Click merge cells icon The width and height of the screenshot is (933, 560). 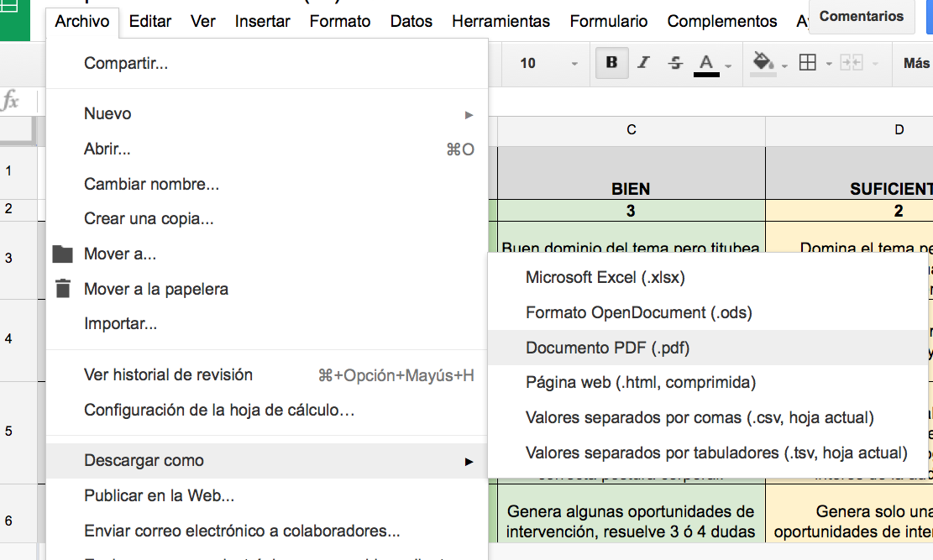coord(852,62)
